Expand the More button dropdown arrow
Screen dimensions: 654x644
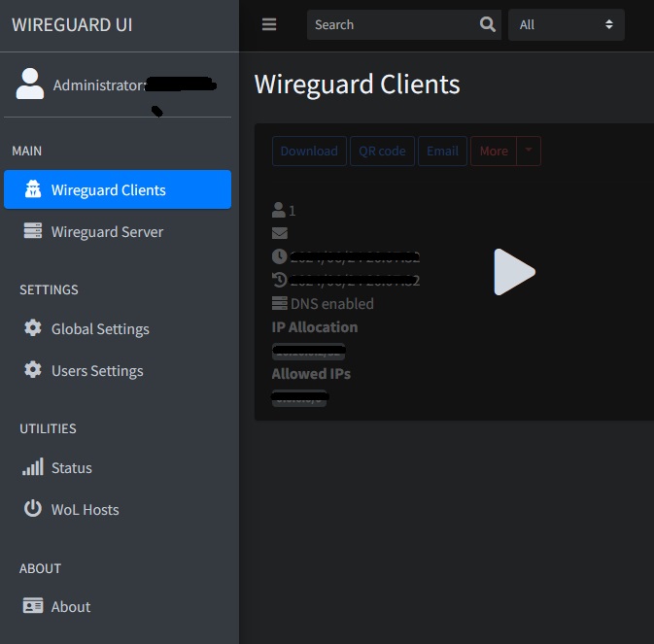529,151
